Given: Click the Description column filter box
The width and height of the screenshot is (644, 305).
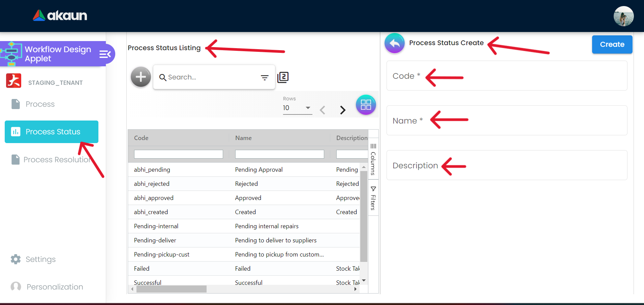Looking at the screenshot, I should 352,154.
